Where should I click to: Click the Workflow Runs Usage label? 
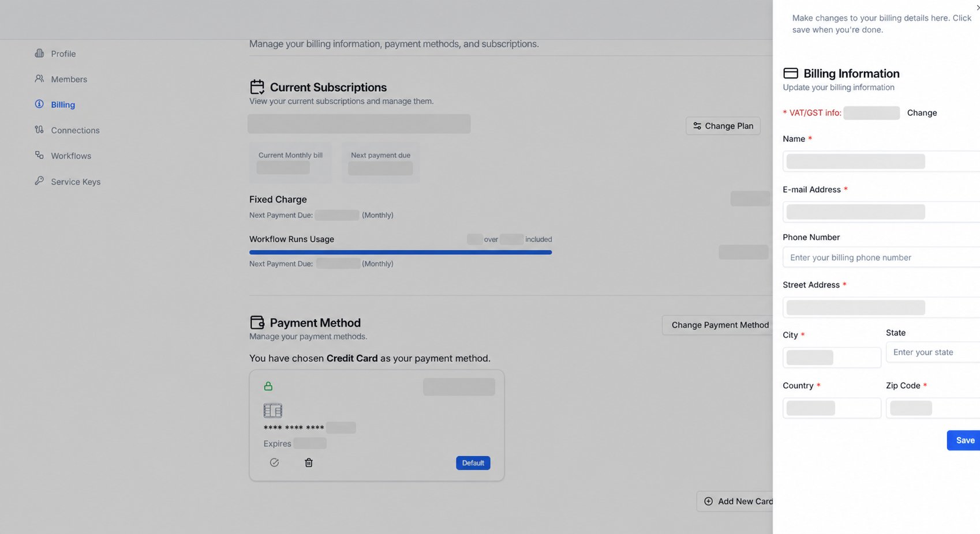[x=291, y=239]
